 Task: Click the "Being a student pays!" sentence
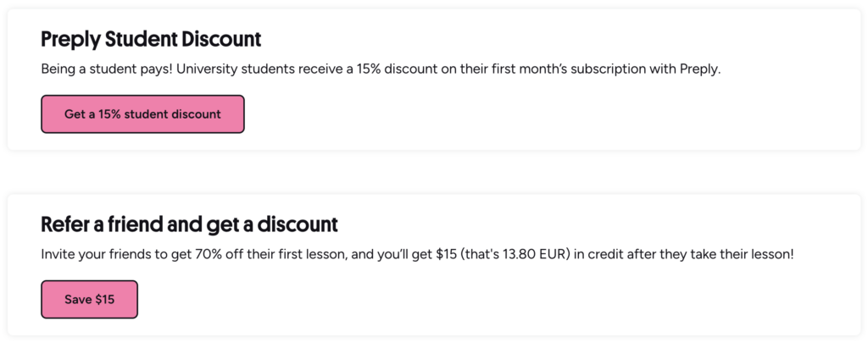click(x=103, y=69)
